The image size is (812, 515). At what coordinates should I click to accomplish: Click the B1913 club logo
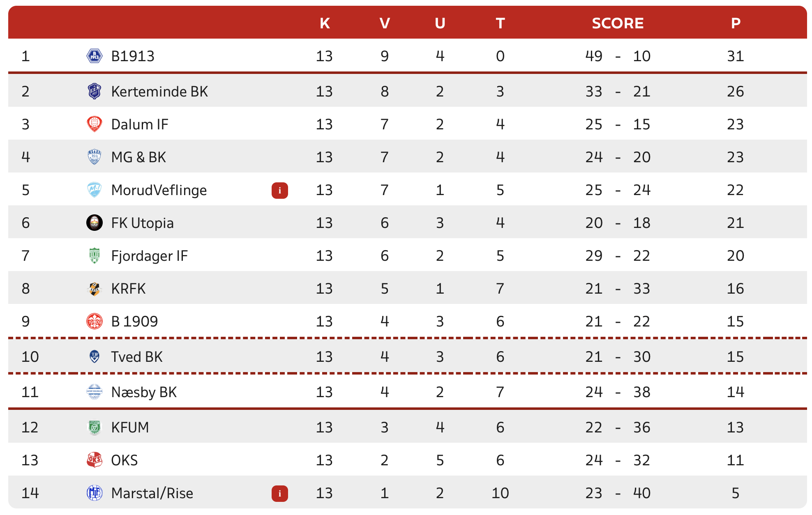coord(94,56)
